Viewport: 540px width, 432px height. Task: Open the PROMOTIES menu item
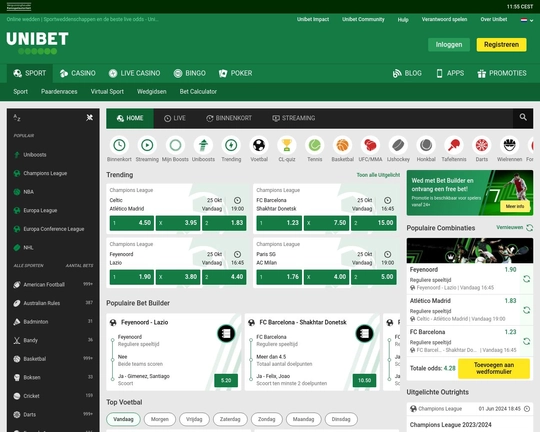pos(502,73)
